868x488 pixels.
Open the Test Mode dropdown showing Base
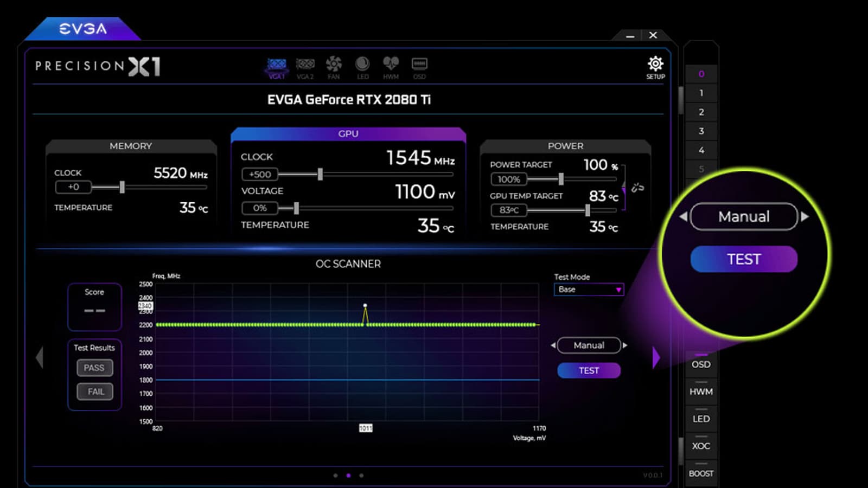589,290
